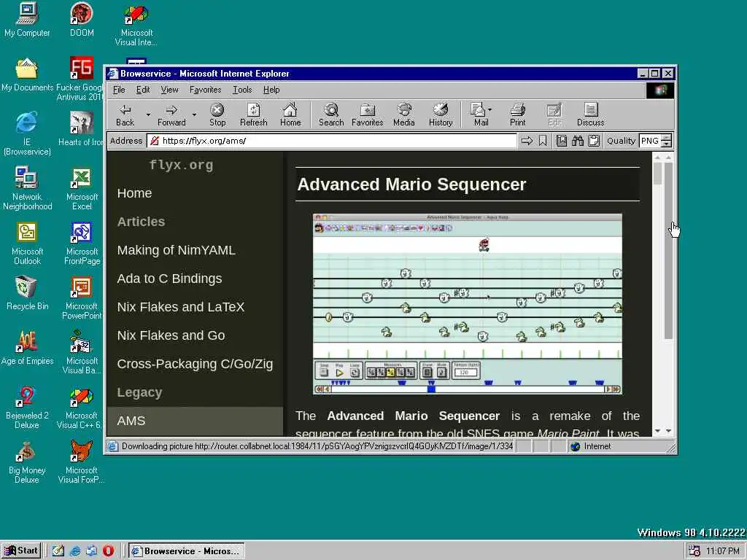This screenshot has height=560, width=747.
Task: Click the Forward toolbar button
Action: coord(171,114)
